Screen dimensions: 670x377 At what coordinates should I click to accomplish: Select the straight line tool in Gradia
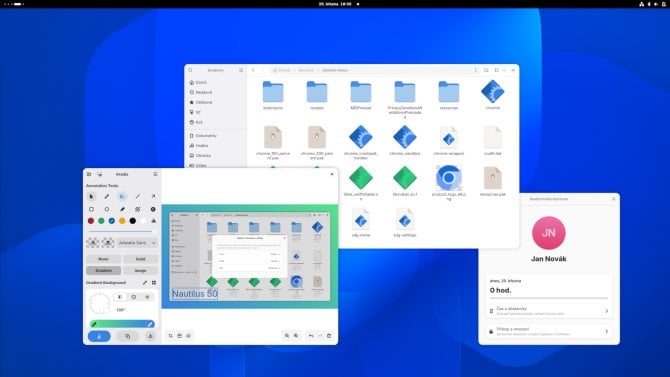(138, 197)
